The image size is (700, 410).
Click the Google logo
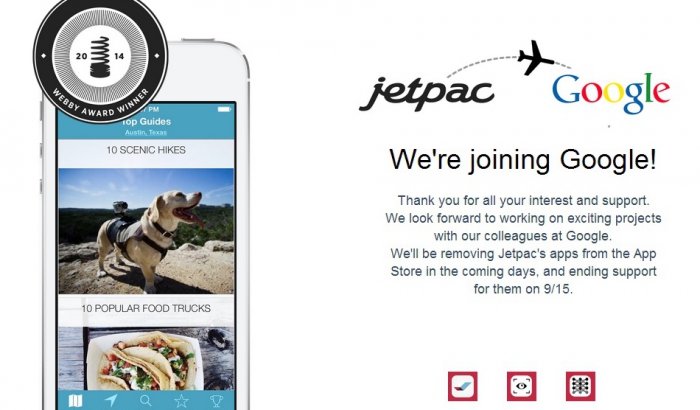point(611,93)
